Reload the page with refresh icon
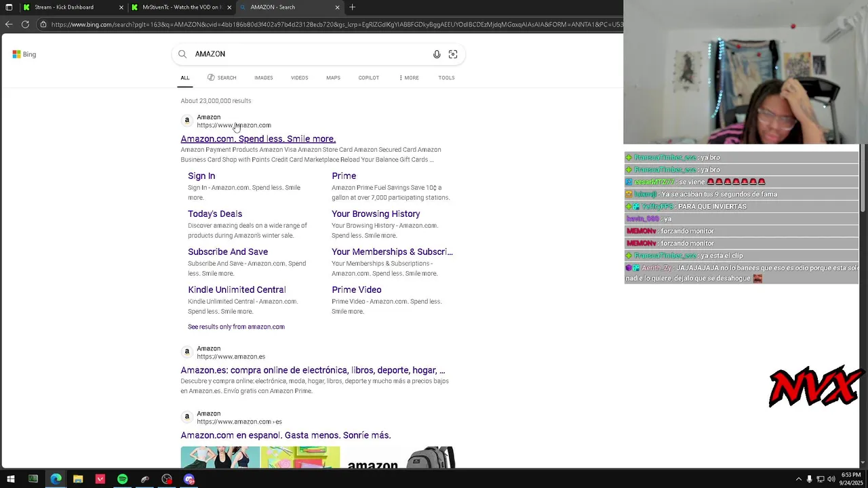 (x=25, y=24)
